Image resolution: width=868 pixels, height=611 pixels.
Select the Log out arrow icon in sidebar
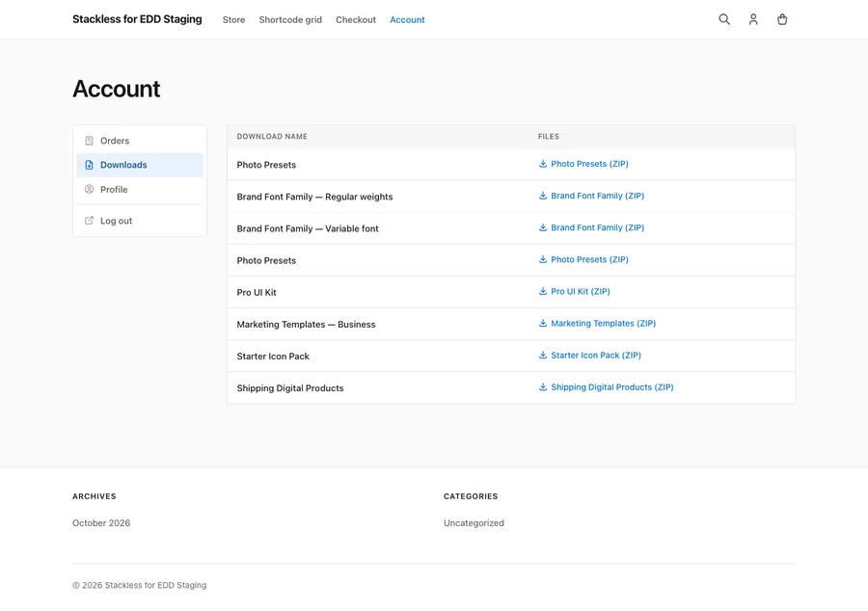(89, 221)
